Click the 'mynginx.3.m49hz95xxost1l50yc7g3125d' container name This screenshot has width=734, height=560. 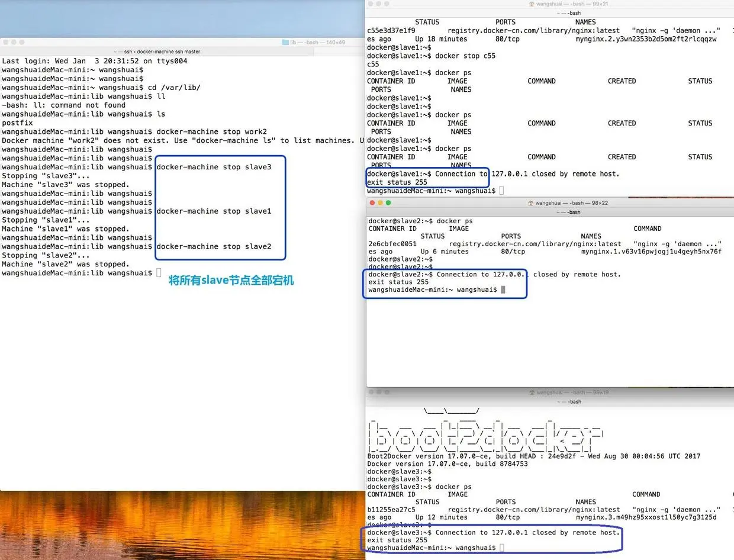click(x=646, y=517)
